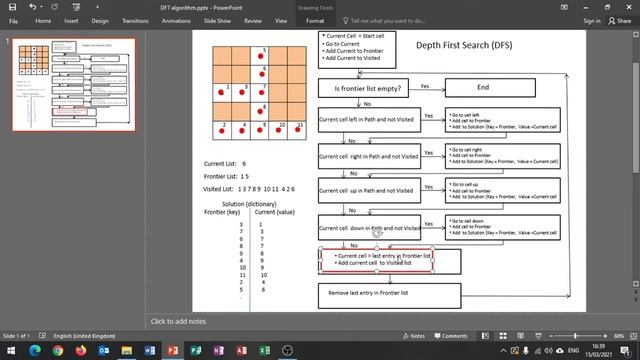The image size is (640, 360).
Task: Click the zoom out minus button
Action: (551, 336)
